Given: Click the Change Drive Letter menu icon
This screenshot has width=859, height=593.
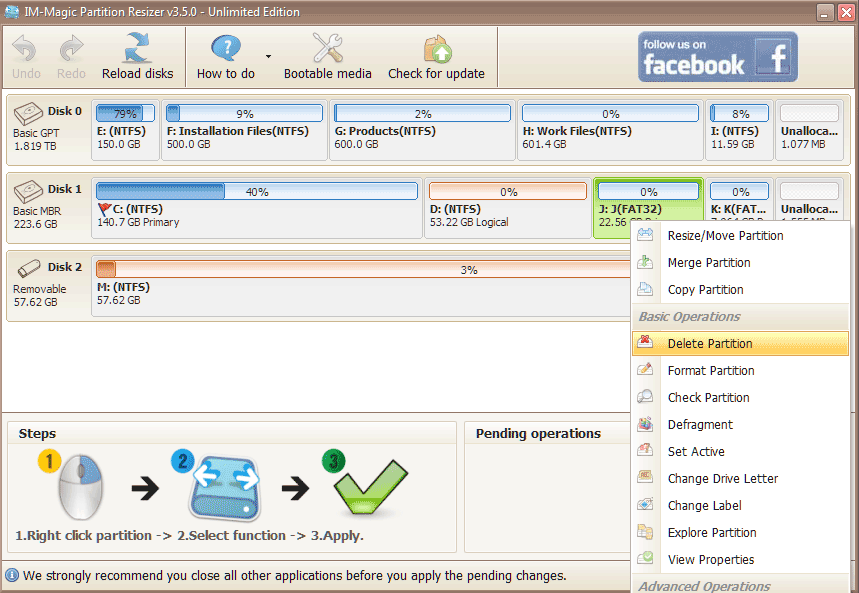Looking at the screenshot, I should (645, 477).
